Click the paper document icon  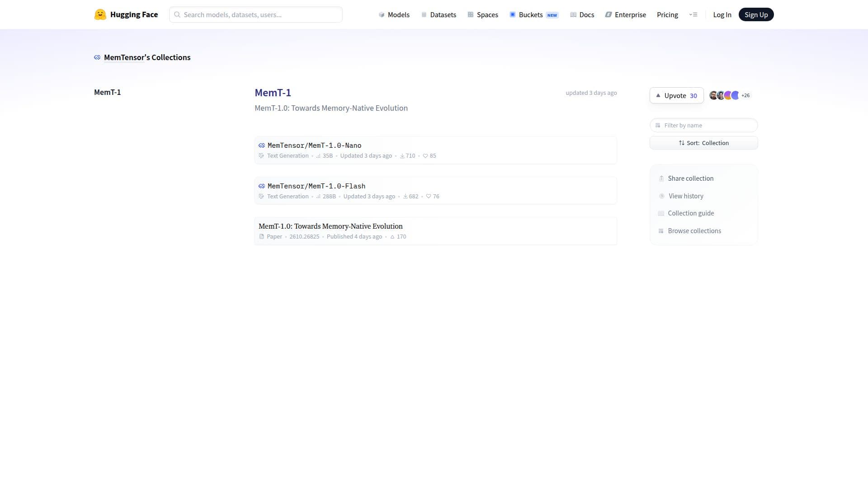(261, 237)
